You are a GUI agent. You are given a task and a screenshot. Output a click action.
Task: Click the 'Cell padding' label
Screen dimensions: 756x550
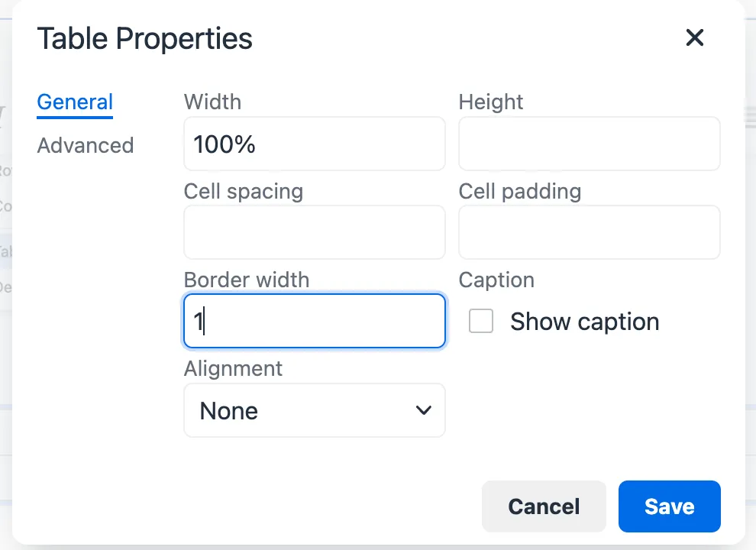(x=520, y=191)
